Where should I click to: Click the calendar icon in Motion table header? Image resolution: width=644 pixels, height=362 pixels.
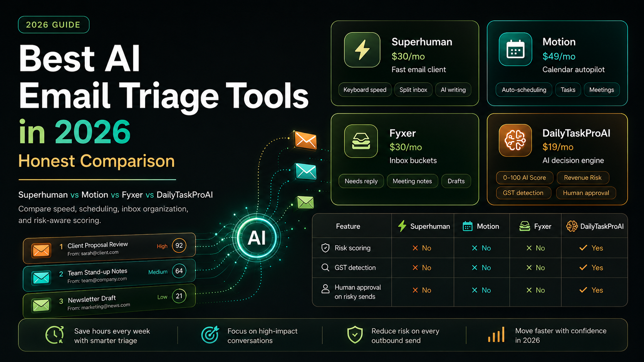click(467, 226)
